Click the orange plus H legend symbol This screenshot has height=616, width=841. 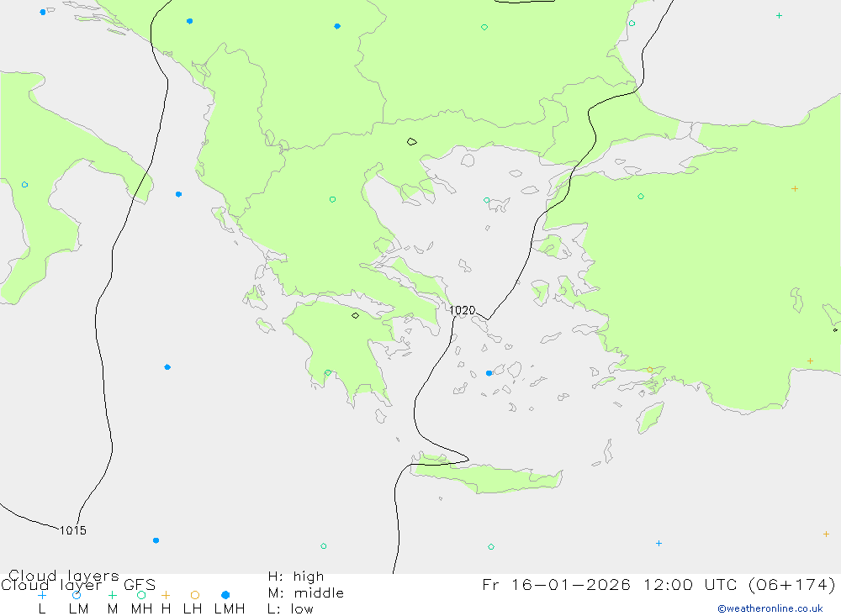(x=166, y=595)
